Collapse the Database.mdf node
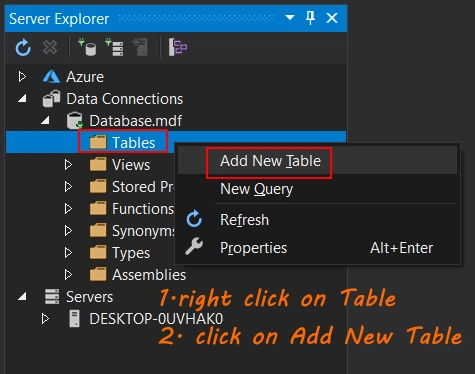This screenshot has width=475, height=374. coord(45,120)
